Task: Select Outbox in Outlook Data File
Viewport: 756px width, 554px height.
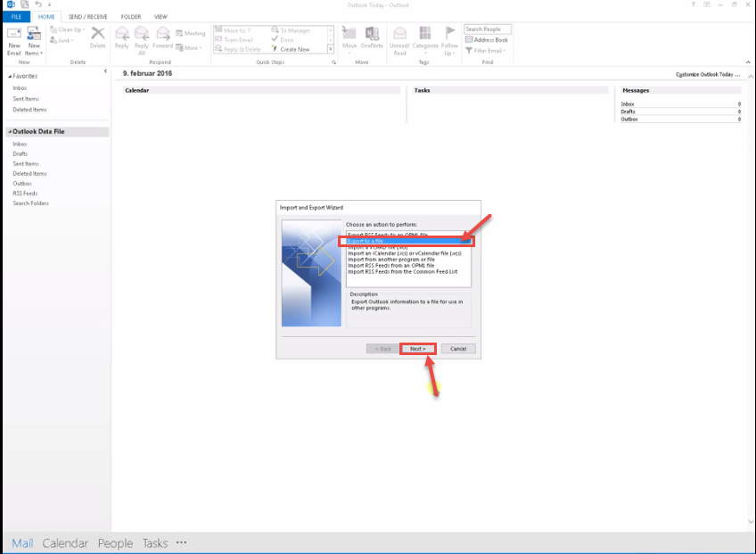Action: [x=22, y=184]
